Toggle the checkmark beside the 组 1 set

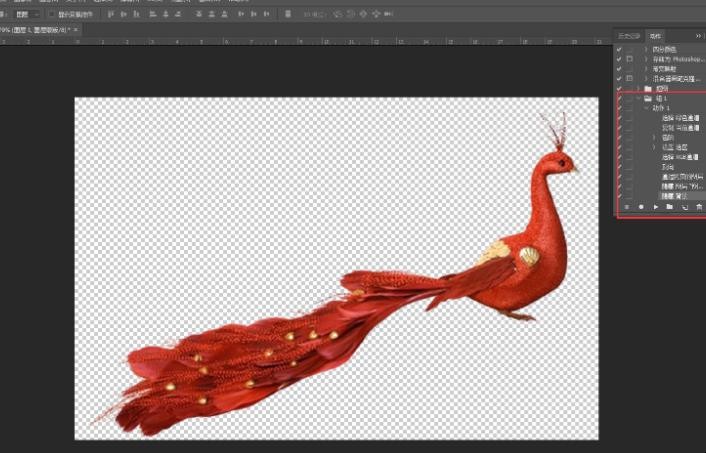coord(619,100)
